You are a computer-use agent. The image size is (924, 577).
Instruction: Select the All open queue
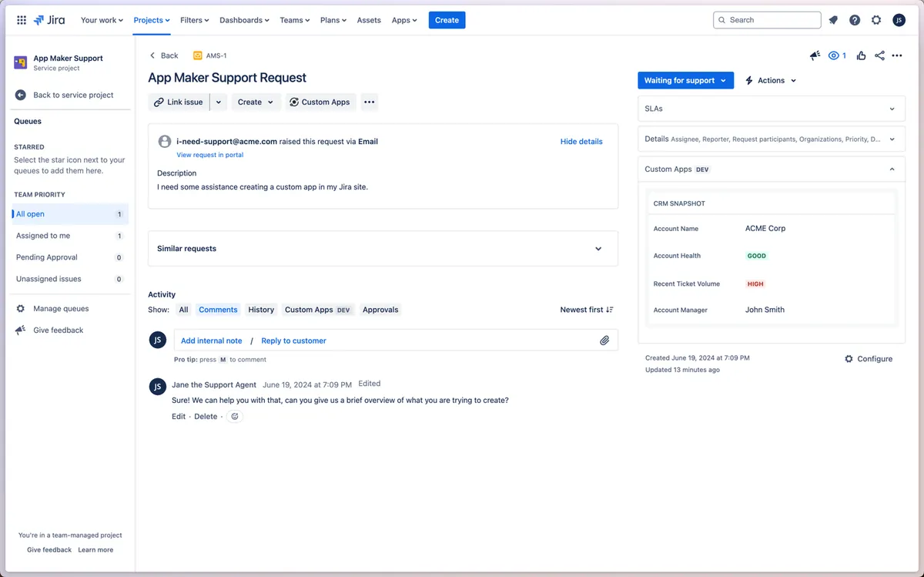[70, 214]
